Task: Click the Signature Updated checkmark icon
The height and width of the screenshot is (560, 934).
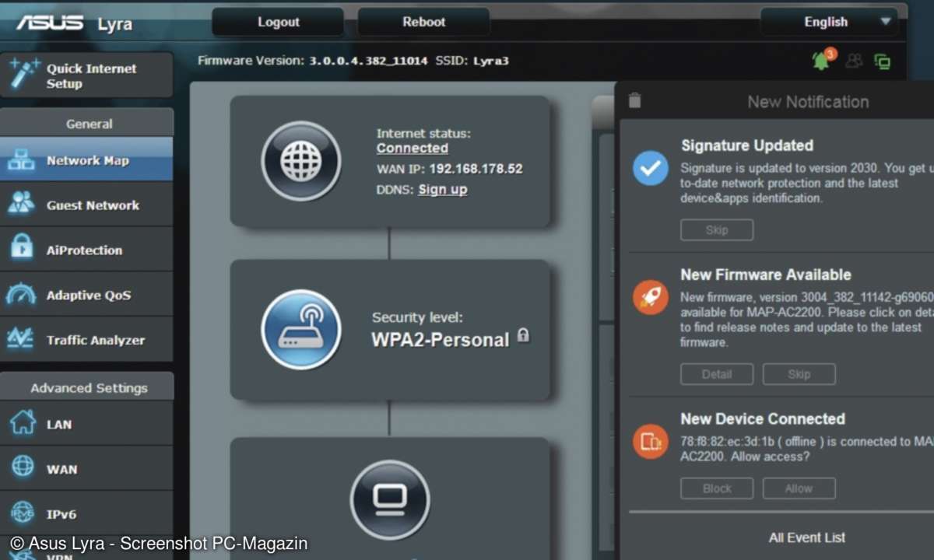Action: pos(650,168)
